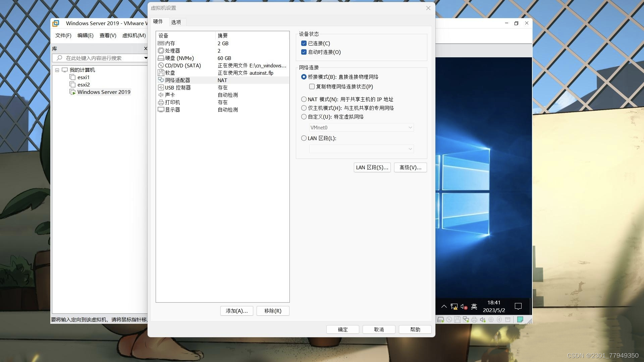
Task: Open the 查看(V) menu
Action: click(108, 35)
